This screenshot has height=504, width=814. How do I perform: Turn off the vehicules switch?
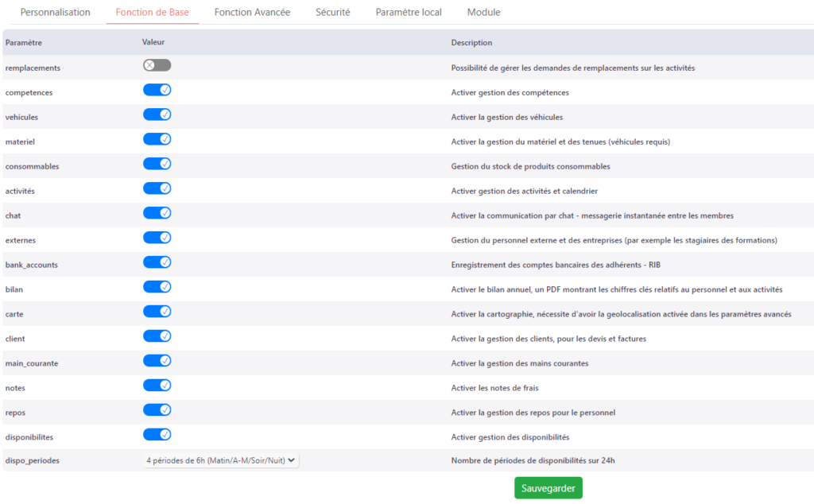pyautogui.click(x=157, y=114)
